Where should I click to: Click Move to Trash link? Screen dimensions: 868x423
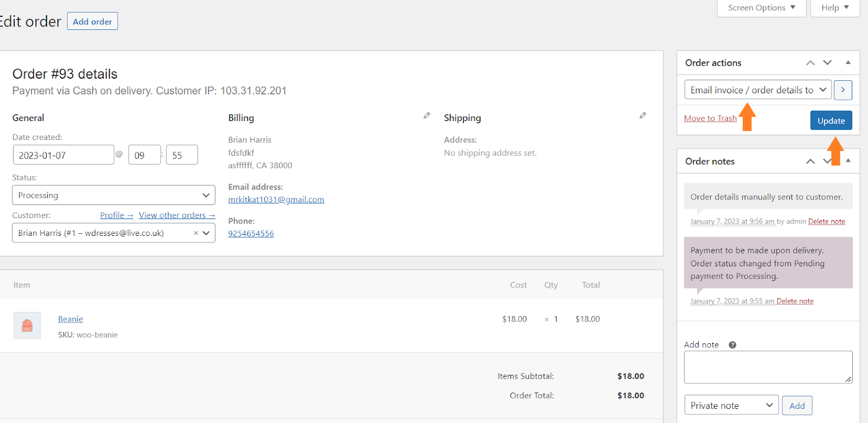pyautogui.click(x=710, y=118)
